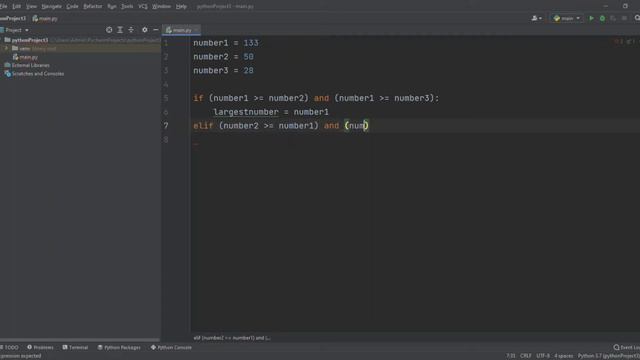Image resolution: width=640 pixels, height=360 pixels.
Task: Expand the venv folder node
Action: [6, 48]
